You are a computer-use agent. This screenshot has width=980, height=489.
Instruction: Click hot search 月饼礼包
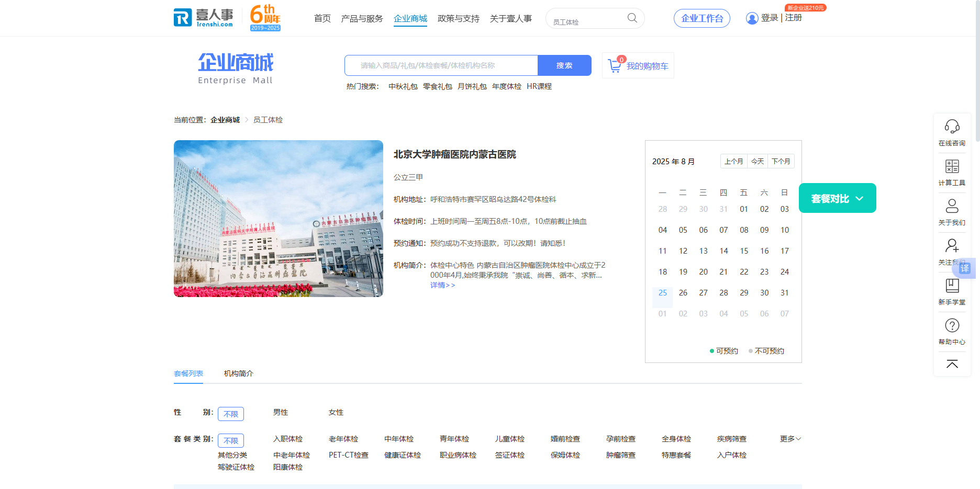[472, 86]
